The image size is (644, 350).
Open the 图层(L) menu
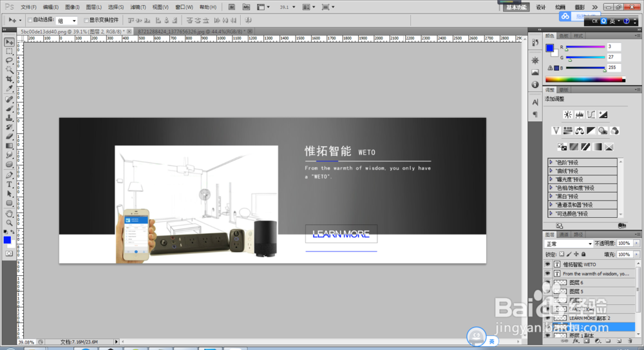(93, 7)
